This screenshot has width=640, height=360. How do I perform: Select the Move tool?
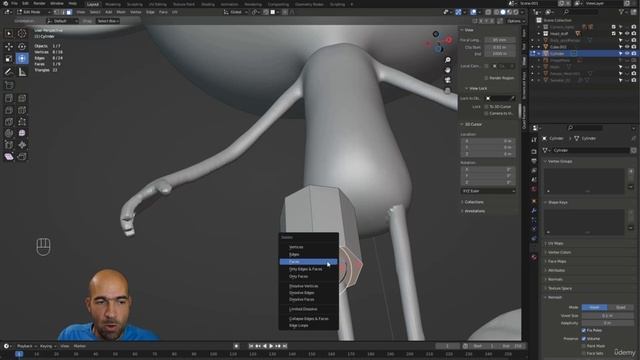(x=9, y=46)
